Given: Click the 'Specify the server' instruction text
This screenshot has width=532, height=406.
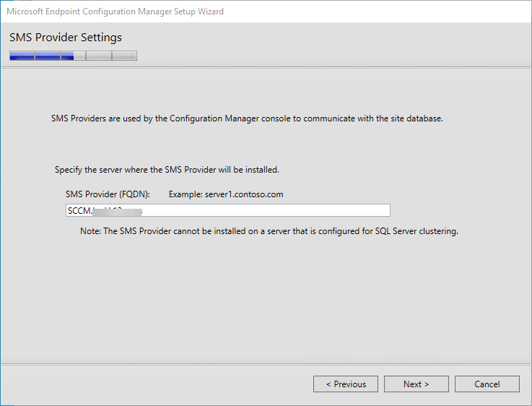Looking at the screenshot, I should [167, 170].
